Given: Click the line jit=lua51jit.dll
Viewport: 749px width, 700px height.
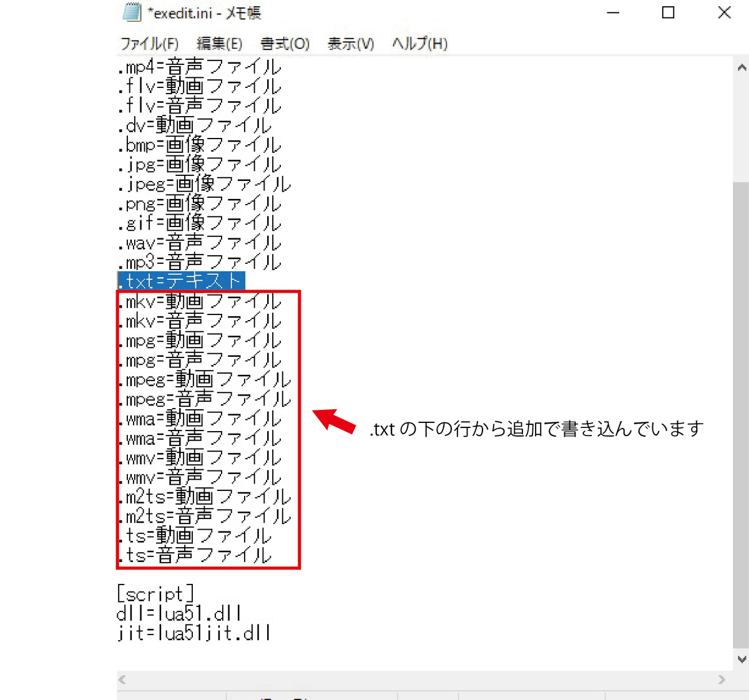Looking at the screenshot, I should 193,633.
